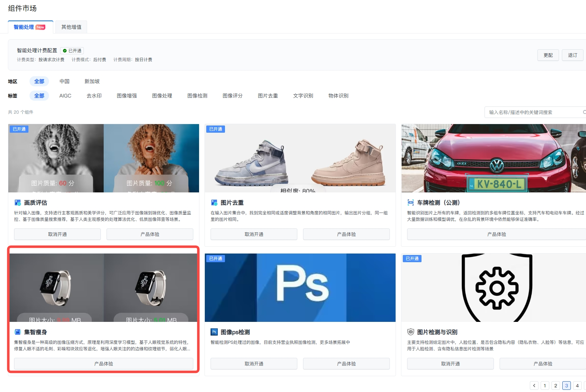Click the 组件市场 page title

[22, 8]
